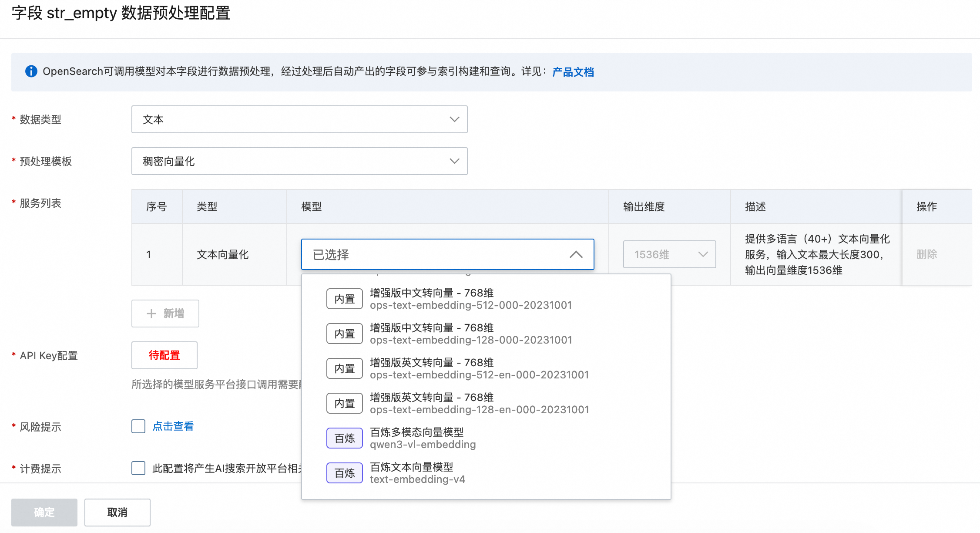Check the 风险提示 checkbox

(x=138, y=426)
